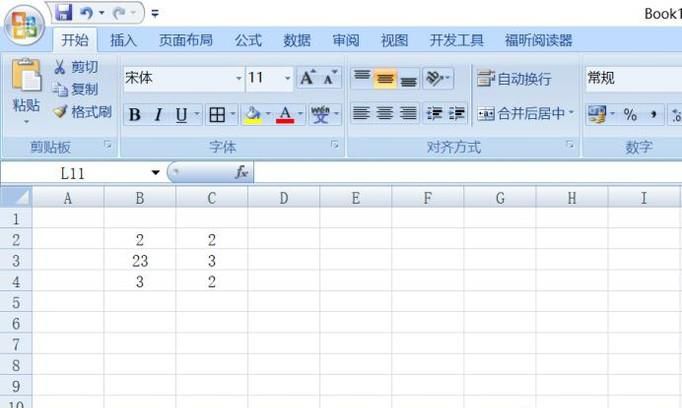Toggle underline formatting
The height and width of the screenshot is (408, 682).
(x=182, y=115)
